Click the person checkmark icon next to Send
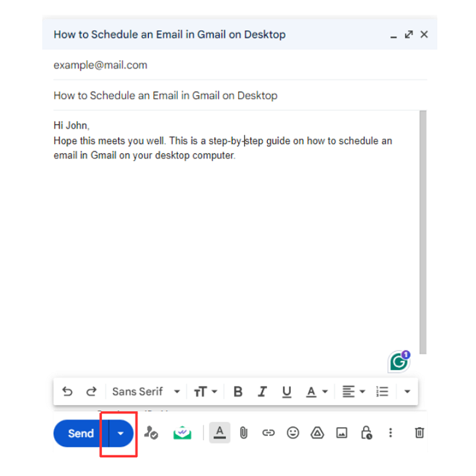This screenshot has width=476, height=476. point(151,432)
